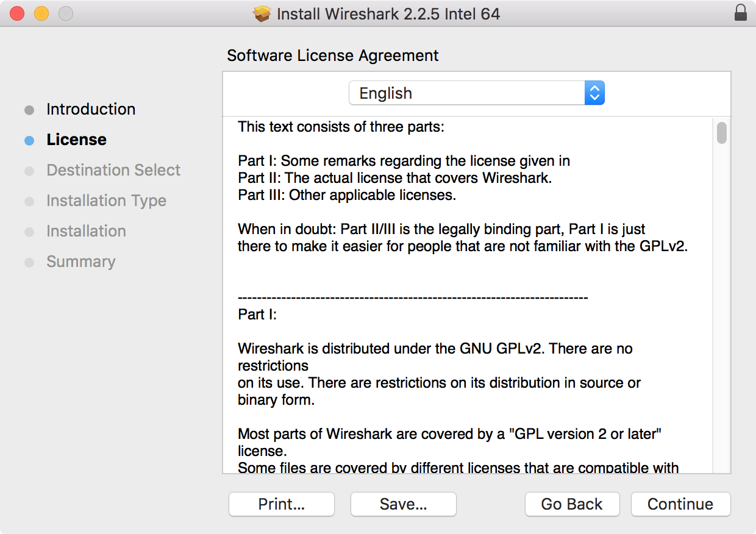The width and height of the screenshot is (756, 534).
Task: Click the Software License Agreement heading
Action: [333, 55]
